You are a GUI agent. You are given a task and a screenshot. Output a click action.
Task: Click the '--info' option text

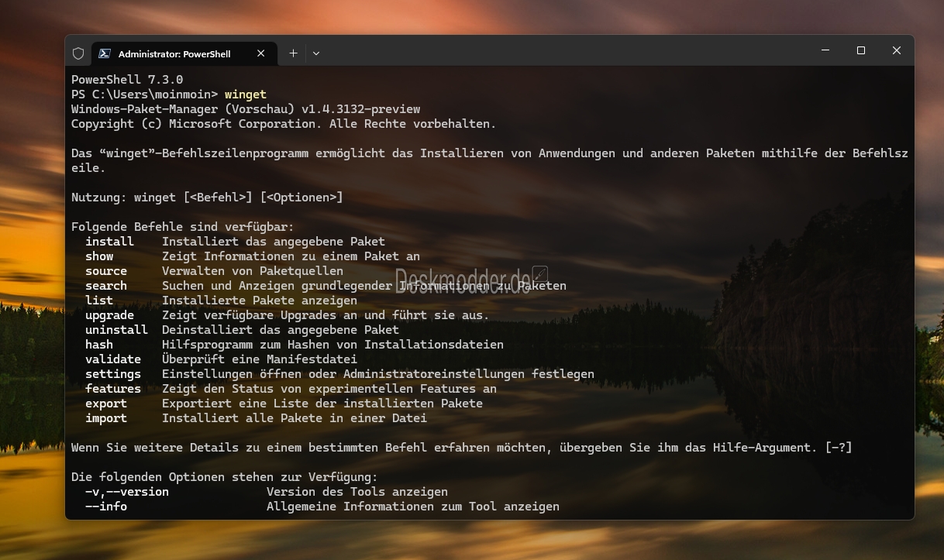point(106,507)
